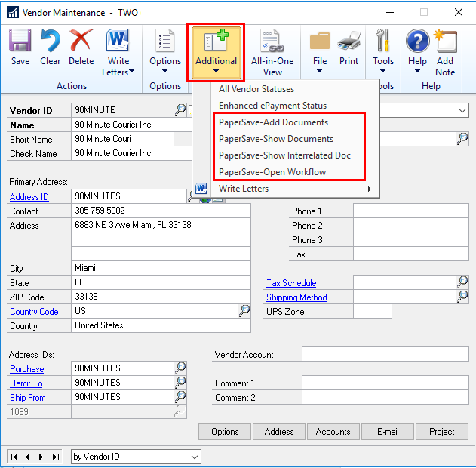Screen dimensions: 476x468
Task: Click the Phone 1 input field
Action: click(x=410, y=211)
